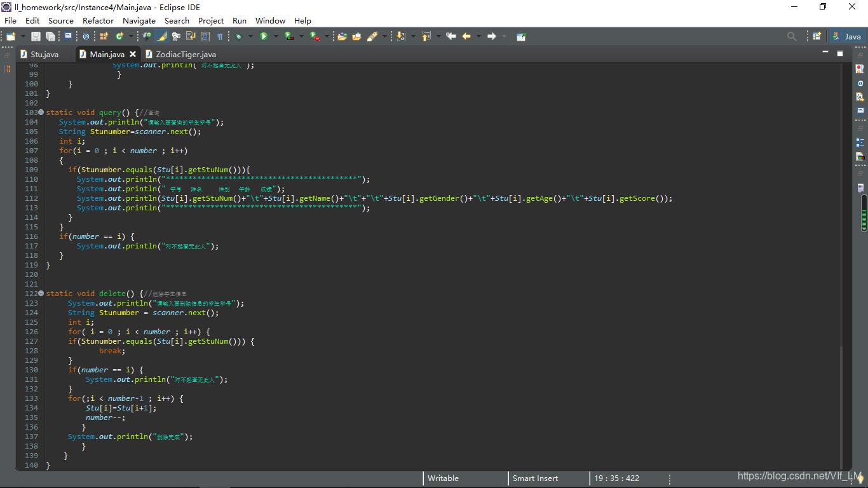Viewport: 868px width, 488px height.
Task: Toggle Word Wrap toolbar button
Action: [191, 36]
